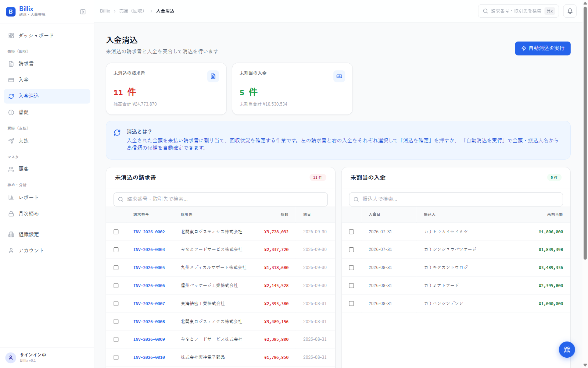The height and width of the screenshot is (368, 588).
Task: Click the ダッシュボード grid icon
Action: pos(11,36)
